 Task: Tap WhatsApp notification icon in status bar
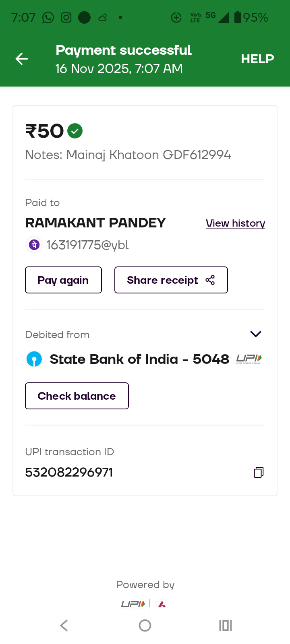[48, 18]
